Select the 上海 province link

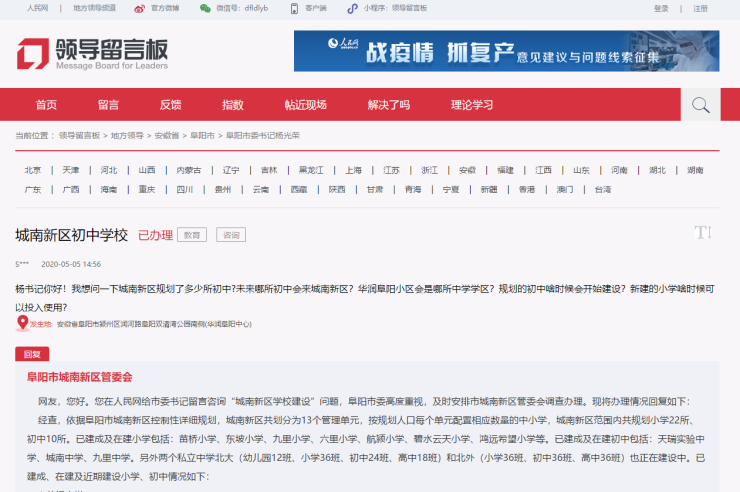(x=353, y=170)
